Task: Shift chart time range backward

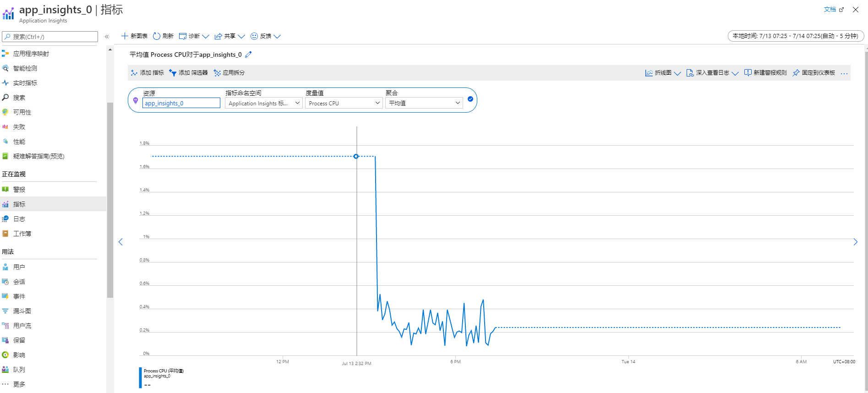Action: click(x=121, y=242)
